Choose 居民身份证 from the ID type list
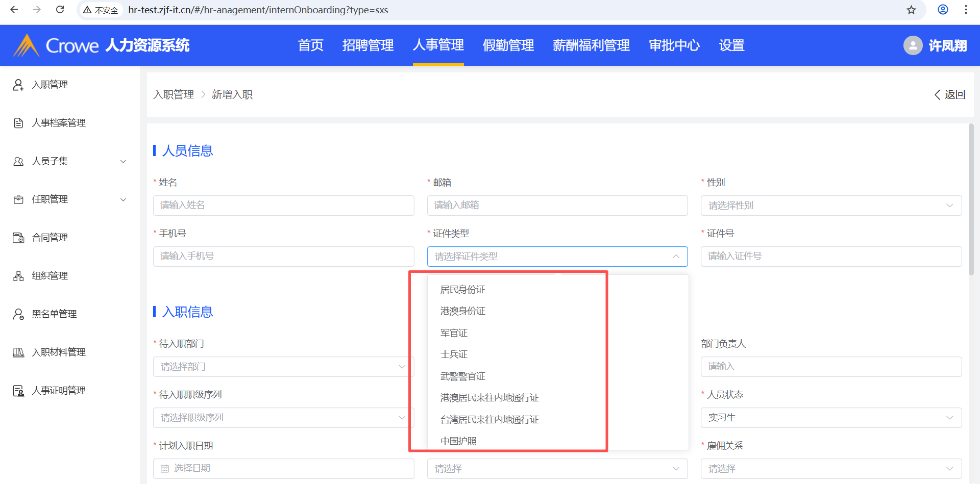This screenshot has width=980, height=484. click(462, 290)
